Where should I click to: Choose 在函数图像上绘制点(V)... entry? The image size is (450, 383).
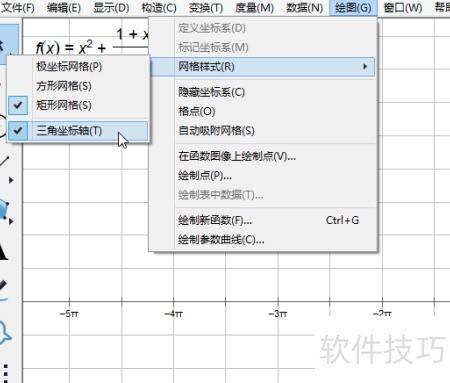point(263,156)
